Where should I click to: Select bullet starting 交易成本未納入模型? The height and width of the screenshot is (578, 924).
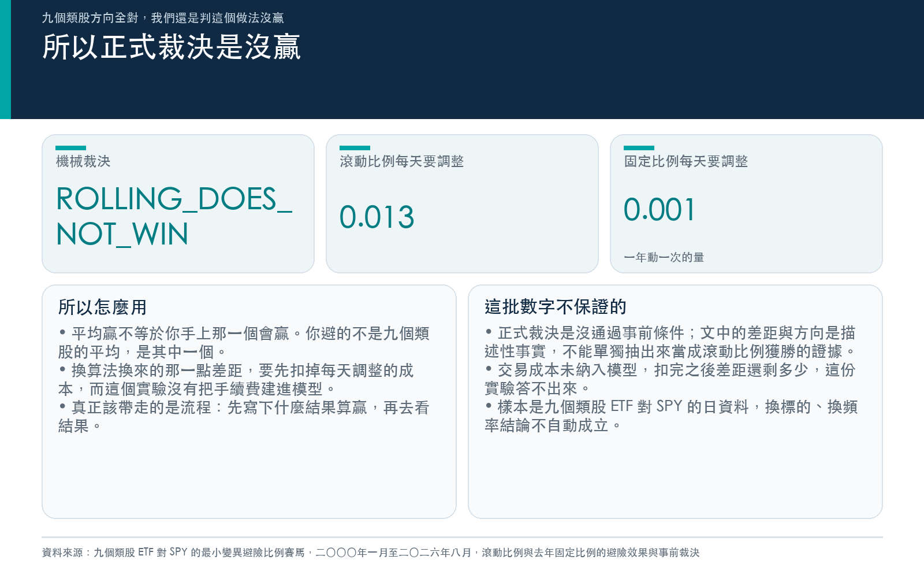(670, 379)
